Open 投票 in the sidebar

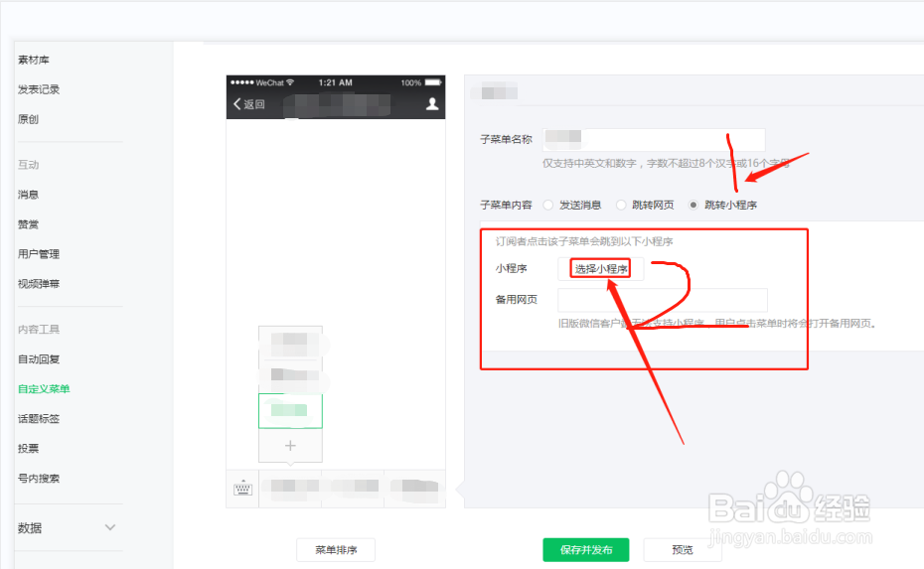tap(28, 448)
